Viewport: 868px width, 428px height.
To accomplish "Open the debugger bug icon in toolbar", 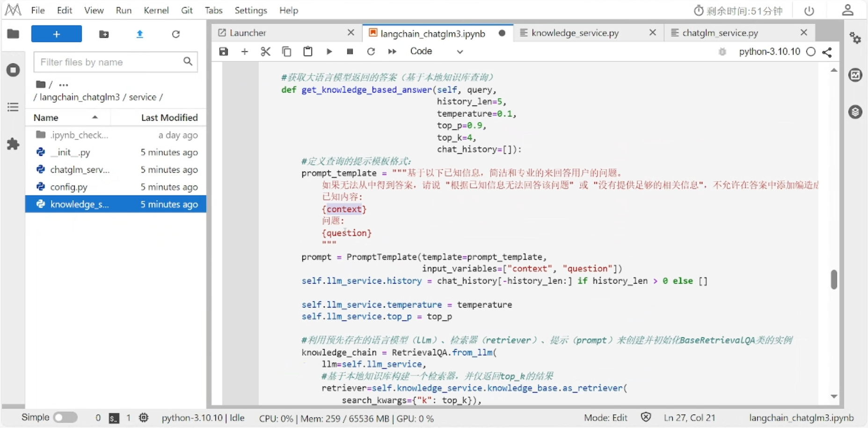I will (722, 52).
